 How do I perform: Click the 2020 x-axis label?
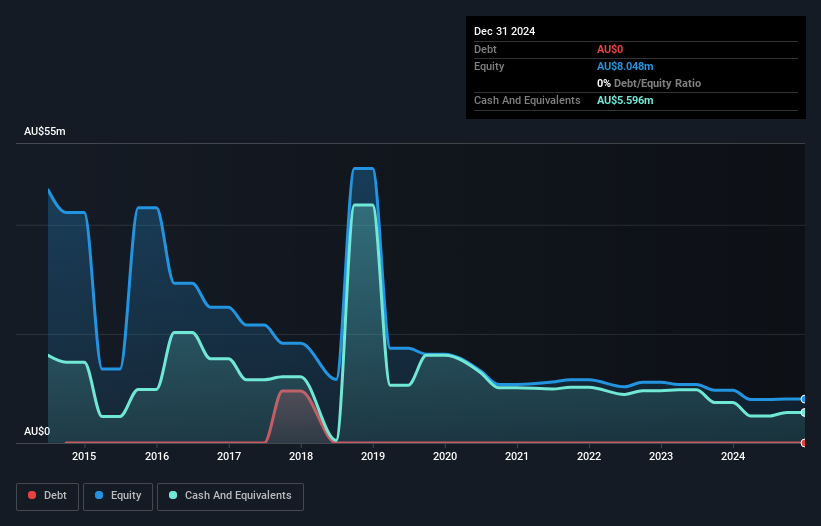click(x=445, y=456)
